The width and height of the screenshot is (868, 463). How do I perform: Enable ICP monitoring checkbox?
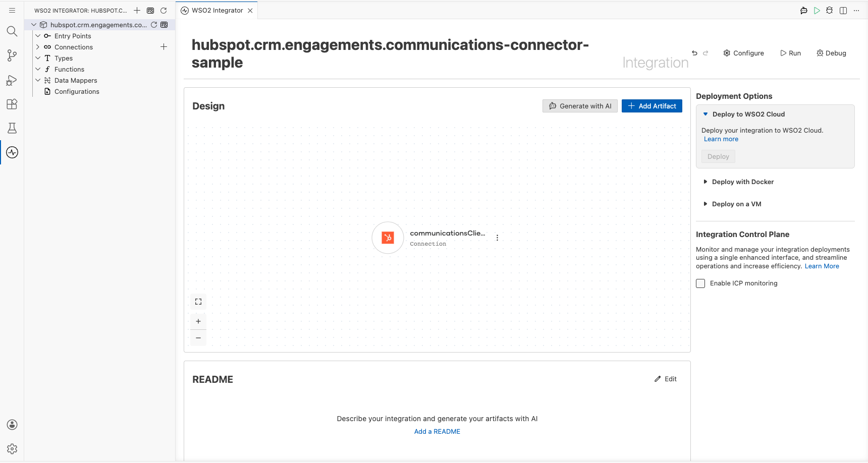point(700,283)
